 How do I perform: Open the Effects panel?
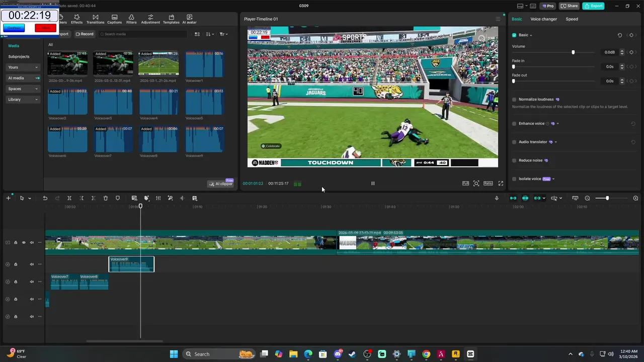tap(76, 19)
